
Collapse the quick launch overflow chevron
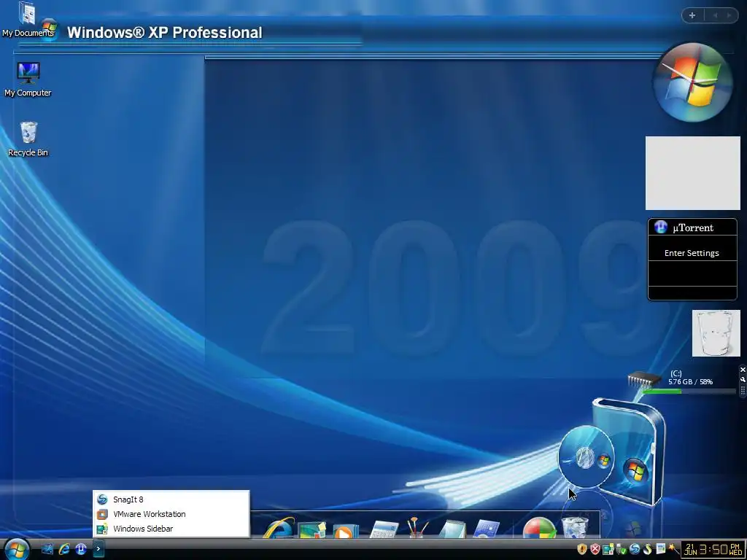[x=98, y=548]
